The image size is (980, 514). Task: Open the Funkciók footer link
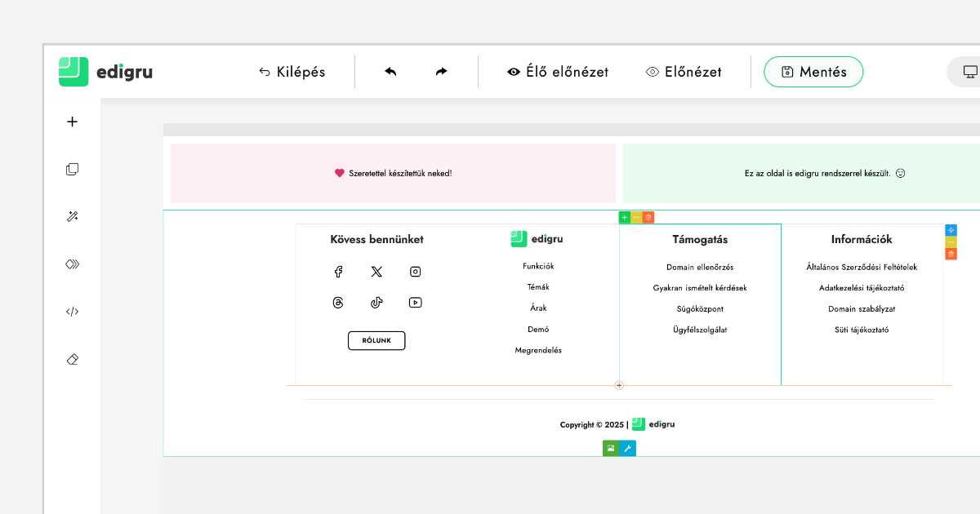538,266
